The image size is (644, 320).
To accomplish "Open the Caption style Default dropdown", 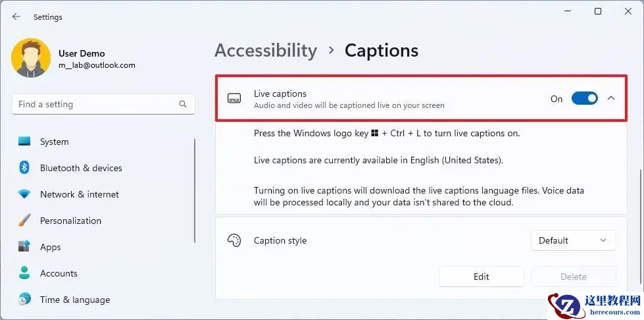I will pos(573,240).
